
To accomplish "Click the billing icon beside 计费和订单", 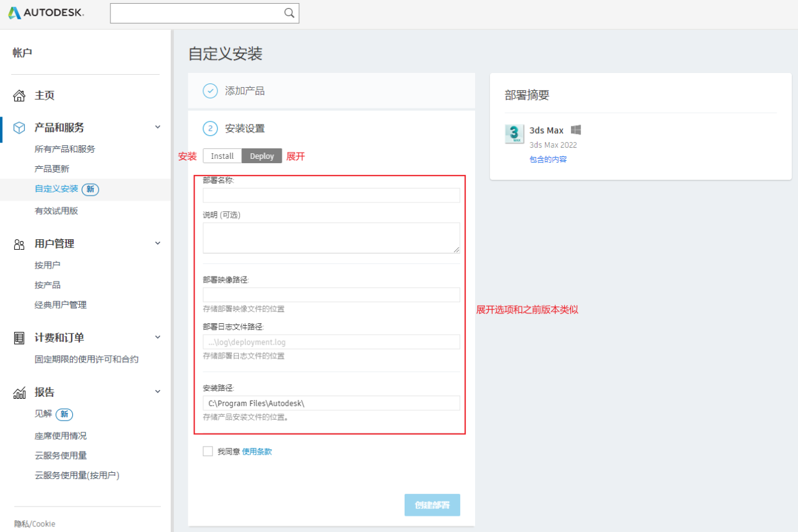I will click(x=19, y=338).
